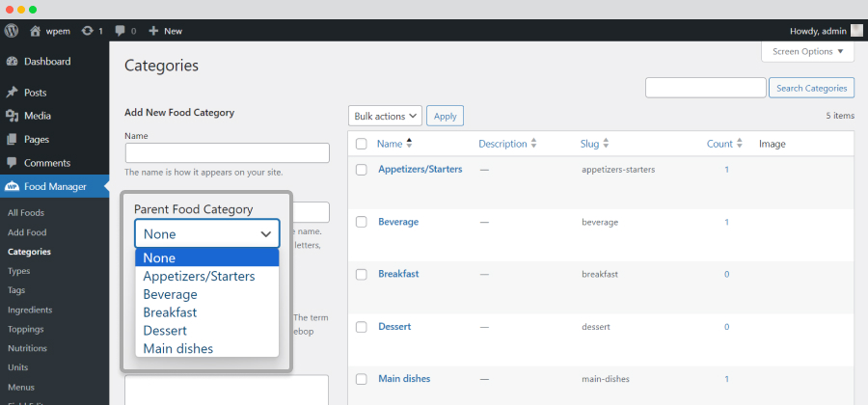Open the WordPress logo menu
Viewport: 868px width, 405px height.
click(11, 31)
